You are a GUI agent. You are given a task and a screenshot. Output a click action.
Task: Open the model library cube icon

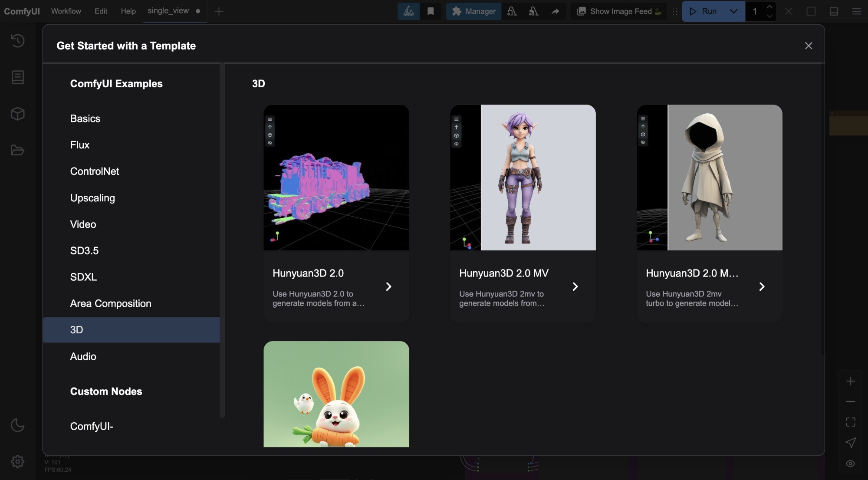[17, 114]
